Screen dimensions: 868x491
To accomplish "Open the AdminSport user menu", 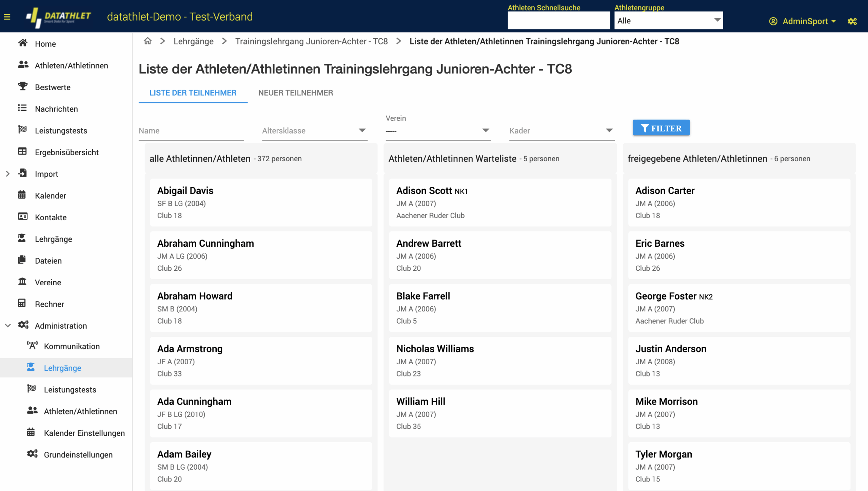I will (803, 21).
